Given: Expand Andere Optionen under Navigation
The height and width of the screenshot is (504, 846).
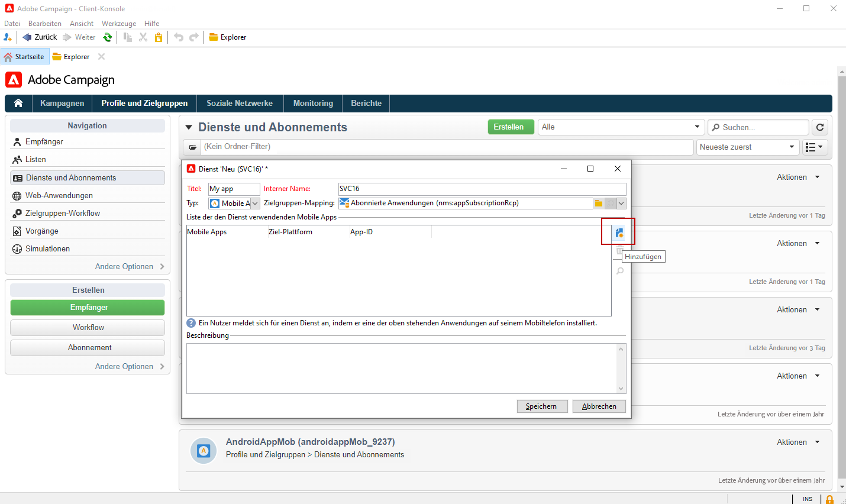Looking at the screenshot, I should click(x=130, y=267).
